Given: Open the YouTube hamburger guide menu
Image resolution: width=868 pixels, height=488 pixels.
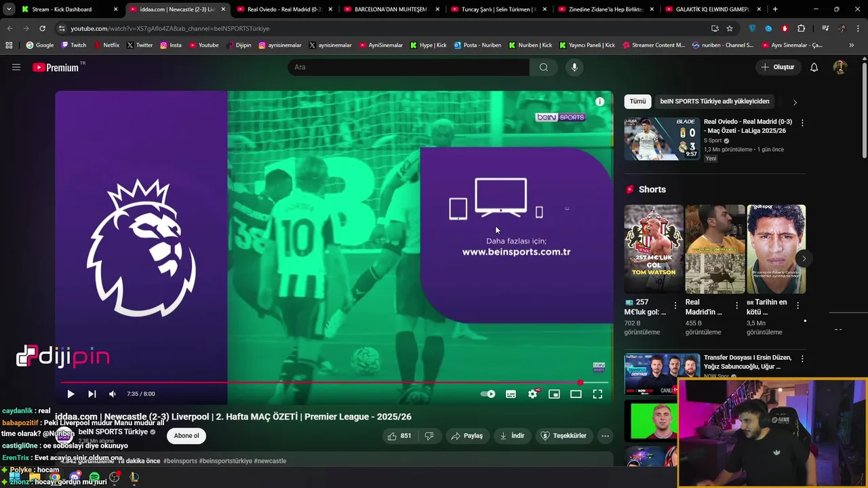Looking at the screenshot, I should pos(16,67).
